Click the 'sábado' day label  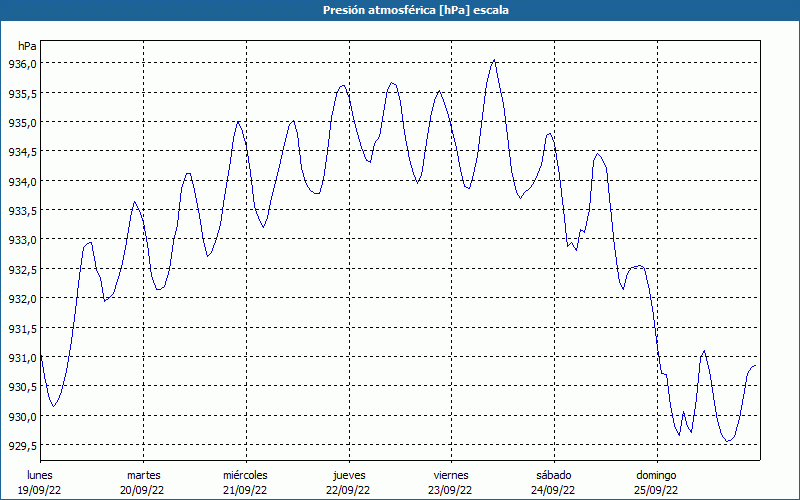(554, 475)
